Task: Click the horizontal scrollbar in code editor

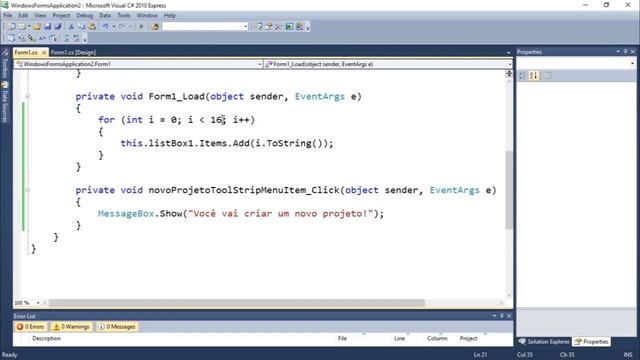Action: (x=237, y=303)
